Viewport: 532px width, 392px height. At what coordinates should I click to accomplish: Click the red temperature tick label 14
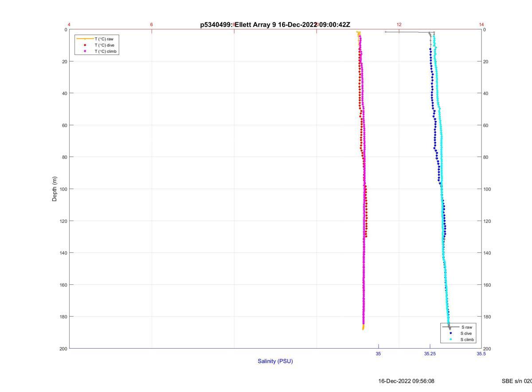click(481, 24)
